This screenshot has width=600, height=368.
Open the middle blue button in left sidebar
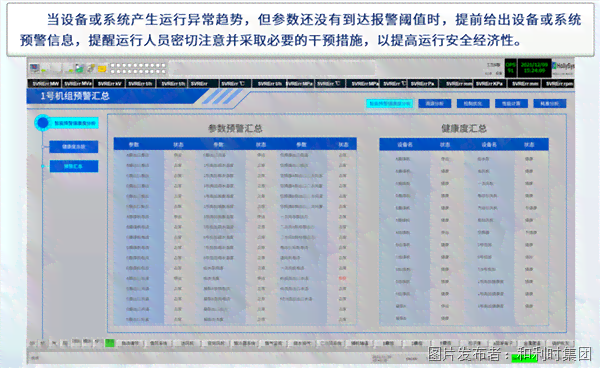pyautogui.click(x=73, y=147)
